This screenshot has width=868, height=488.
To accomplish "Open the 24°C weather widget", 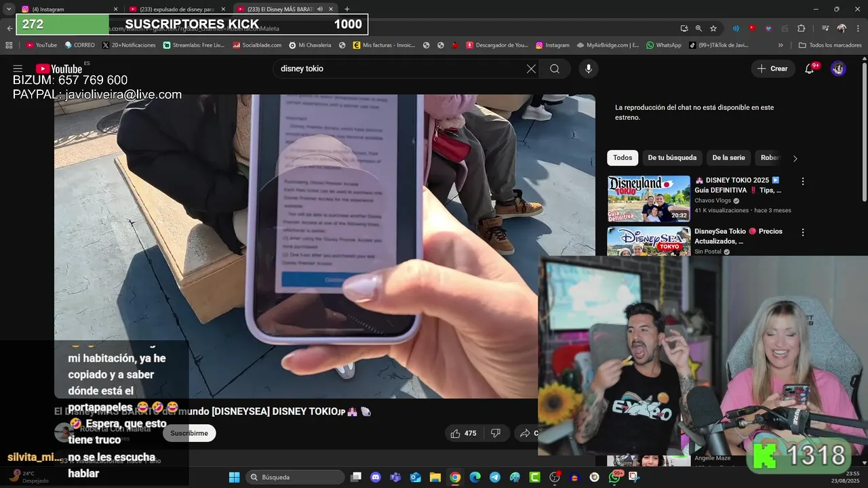I will (x=31, y=477).
